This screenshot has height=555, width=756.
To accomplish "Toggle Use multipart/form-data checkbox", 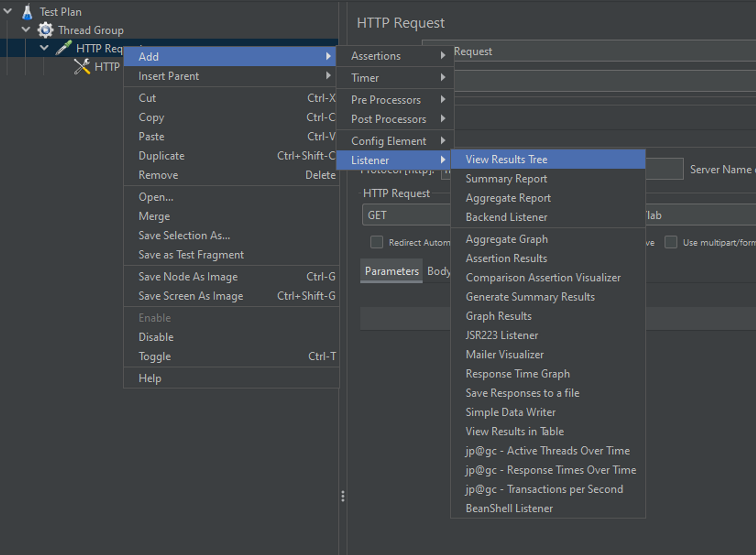I will [x=671, y=242].
